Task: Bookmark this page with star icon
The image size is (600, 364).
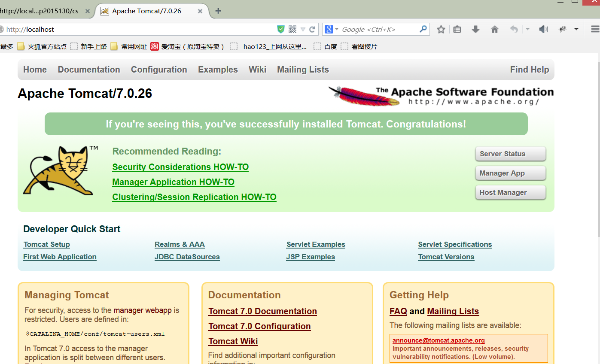Action: click(x=441, y=29)
